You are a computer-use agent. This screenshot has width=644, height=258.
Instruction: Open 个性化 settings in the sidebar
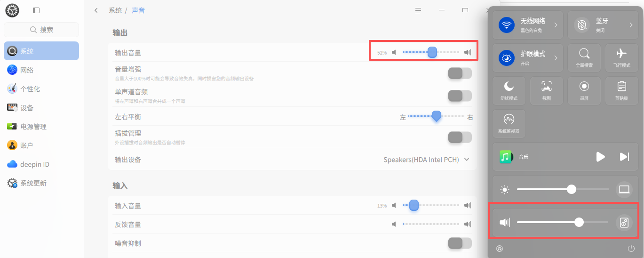(x=41, y=89)
